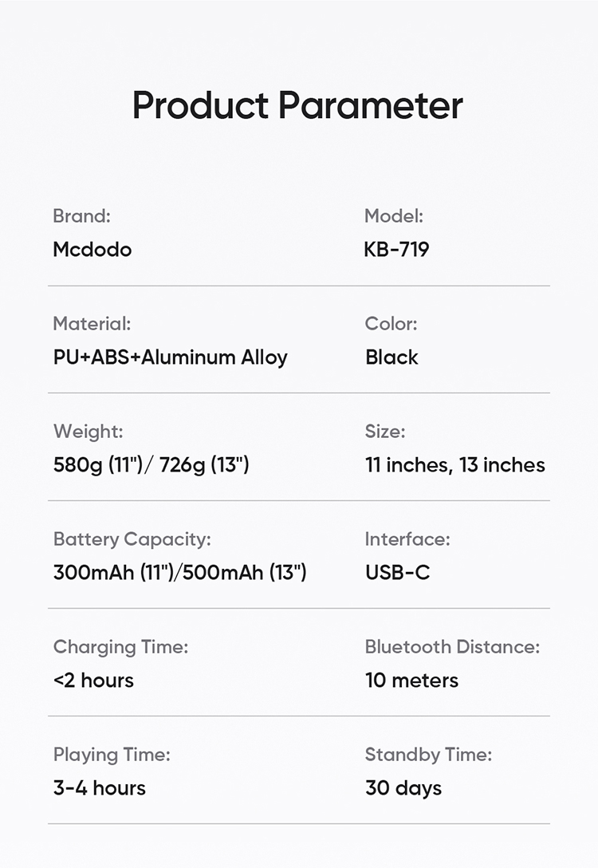Select the 300mAh (11")/500mAh (13") value
Image resolution: width=598 pixels, height=868 pixels.
point(179,573)
